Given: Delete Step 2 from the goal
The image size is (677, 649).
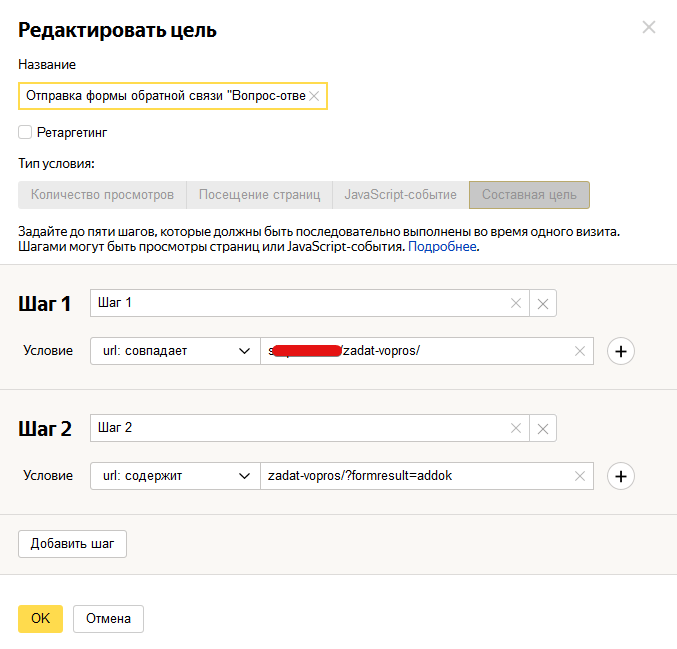Looking at the screenshot, I should coord(543,428).
